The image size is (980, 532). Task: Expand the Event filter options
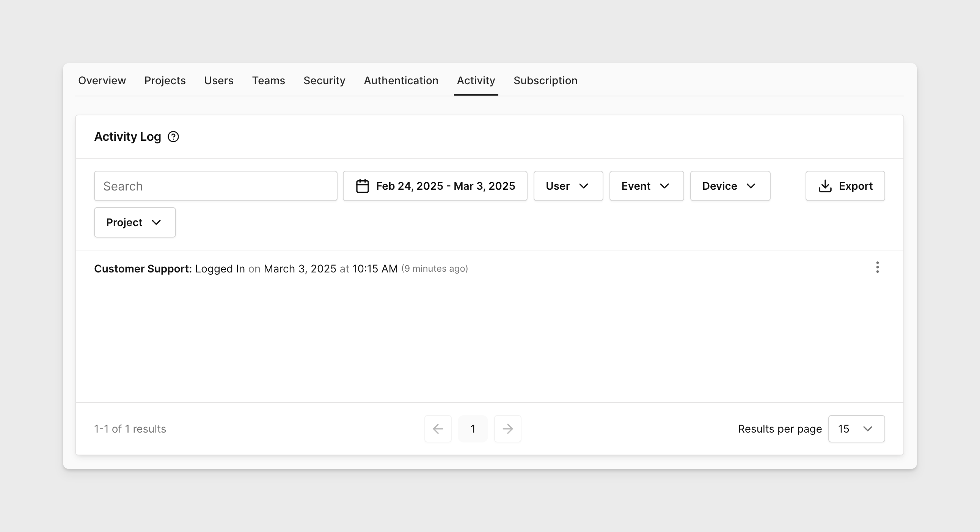click(x=646, y=186)
